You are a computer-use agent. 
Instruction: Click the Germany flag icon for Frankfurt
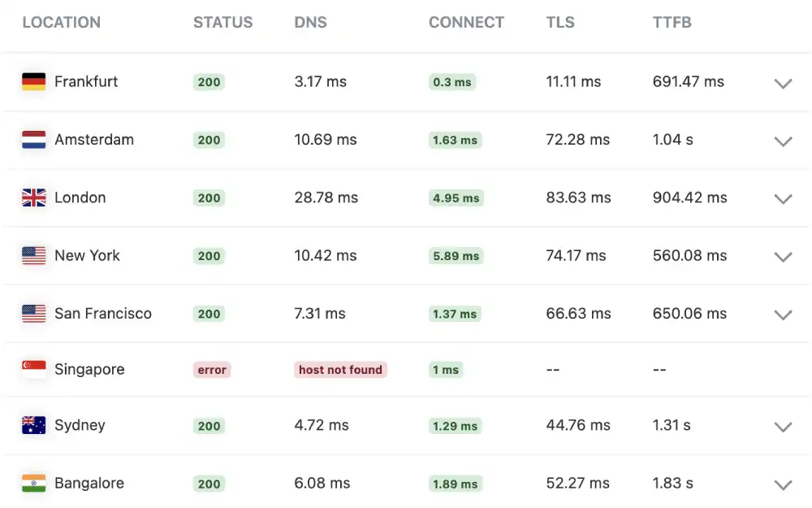(x=32, y=81)
